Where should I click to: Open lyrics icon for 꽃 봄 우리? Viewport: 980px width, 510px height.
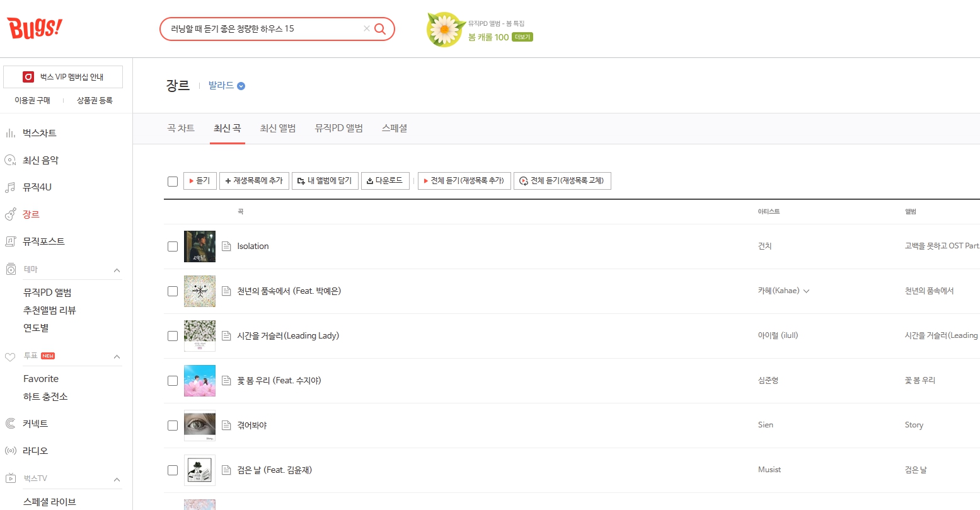pyautogui.click(x=227, y=381)
